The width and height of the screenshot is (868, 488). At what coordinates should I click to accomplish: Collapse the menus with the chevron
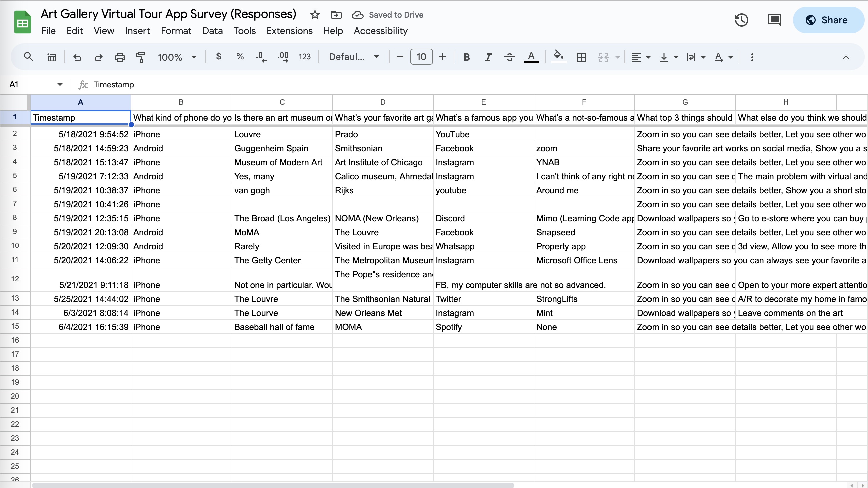click(846, 57)
